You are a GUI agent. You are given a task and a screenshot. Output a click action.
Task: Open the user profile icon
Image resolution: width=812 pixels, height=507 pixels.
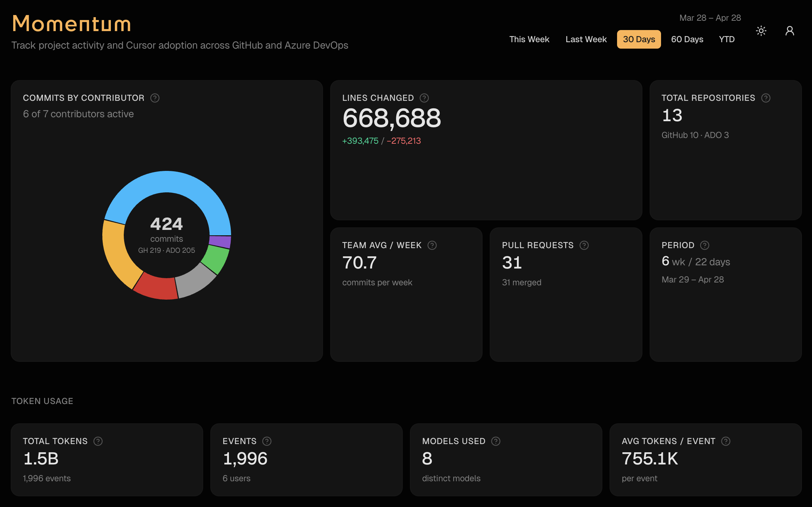[x=789, y=31]
